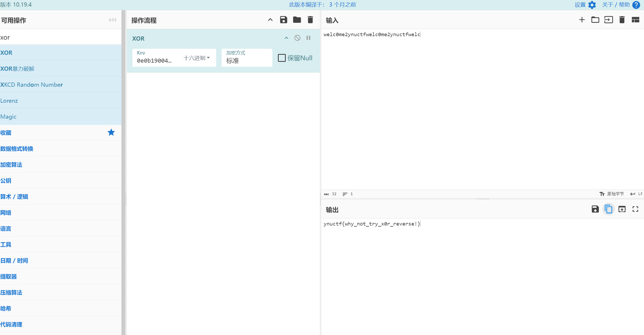644x335 pixels.
Task: Load a recipe via folder icon
Action: [297, 20]
